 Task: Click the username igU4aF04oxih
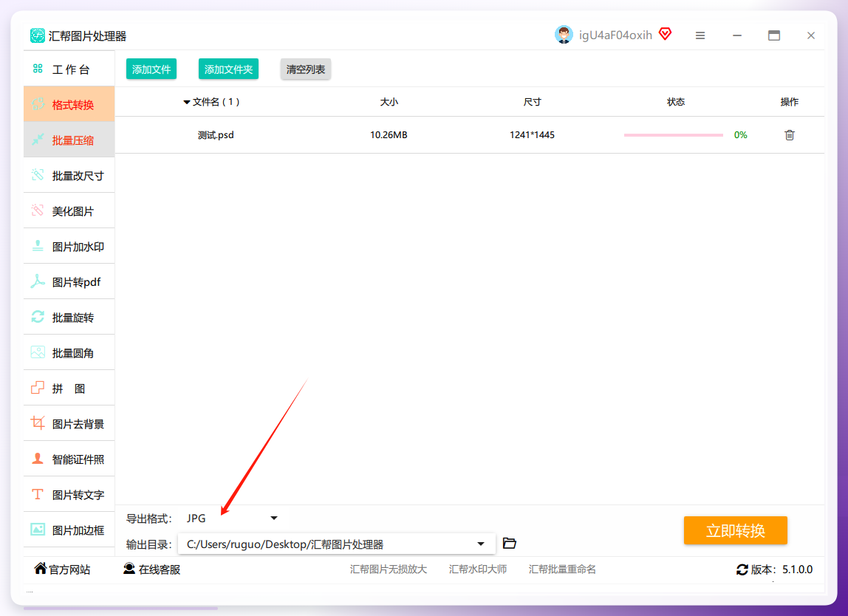pos(615,35)
